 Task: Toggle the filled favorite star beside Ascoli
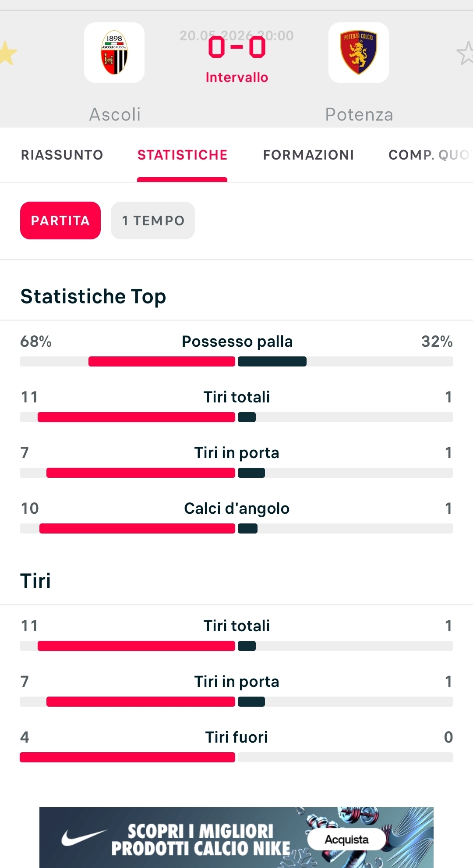pos(7,53)
